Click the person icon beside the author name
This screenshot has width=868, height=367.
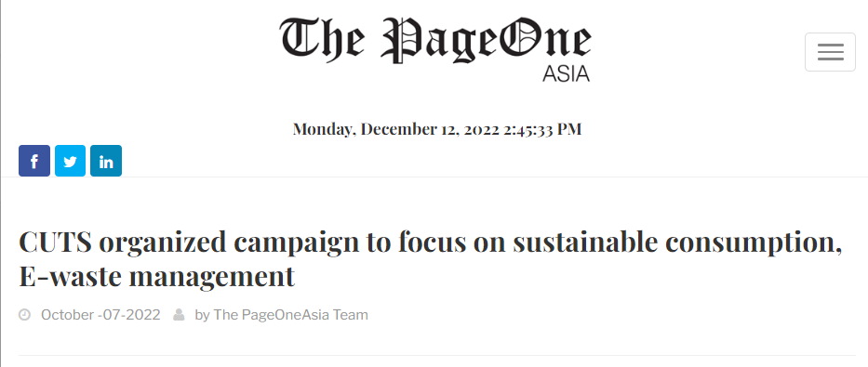pyautogui.click(x=179, y=315)
